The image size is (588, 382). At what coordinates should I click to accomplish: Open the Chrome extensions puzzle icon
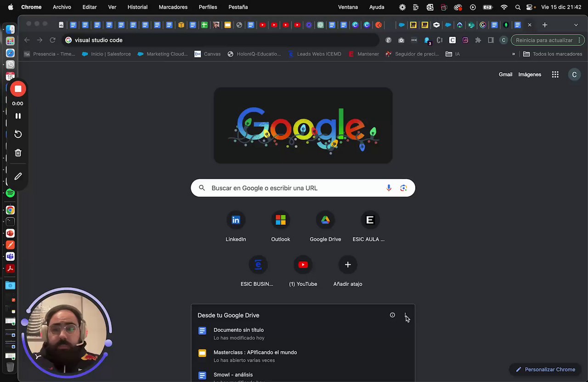pyautogui.click(x=478, y=40)
